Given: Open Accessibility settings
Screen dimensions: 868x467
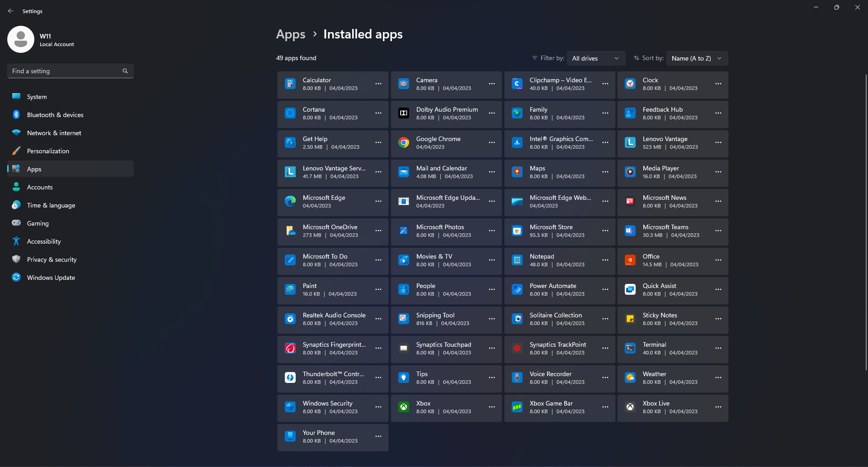Looking at the screenshot, I should click(x=71, y=241).
